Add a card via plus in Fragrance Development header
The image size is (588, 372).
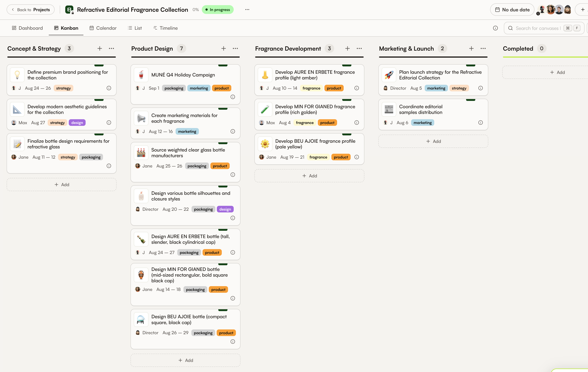347,48
